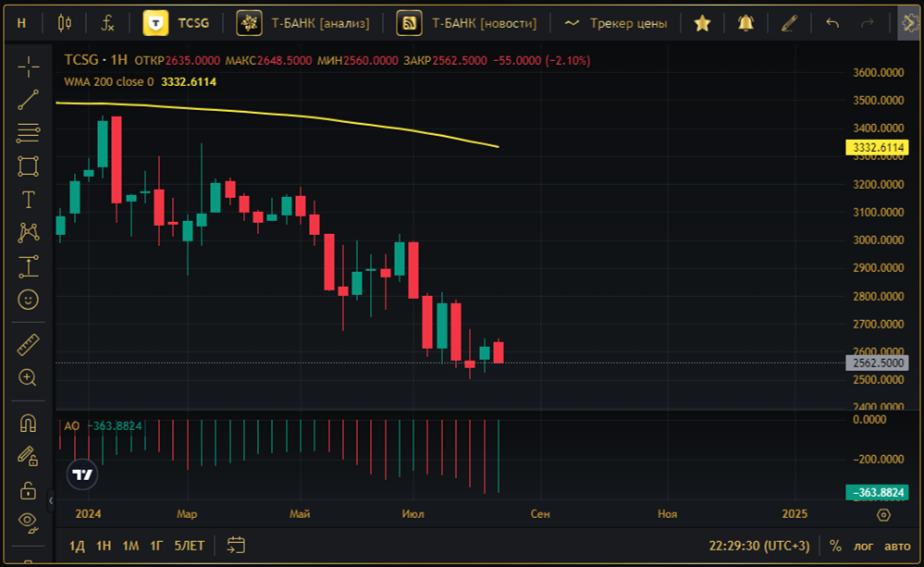924x567 pixels.
Task: Toggle hide all drawings eye icon
Action: coord(29,522)
